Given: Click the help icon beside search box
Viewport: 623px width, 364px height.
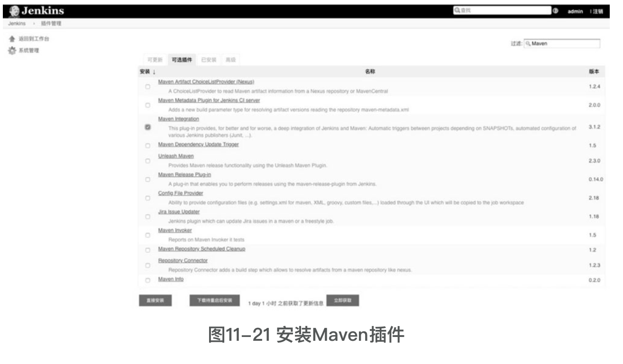Looking at the screenshot, I should [x=555, y=11].
